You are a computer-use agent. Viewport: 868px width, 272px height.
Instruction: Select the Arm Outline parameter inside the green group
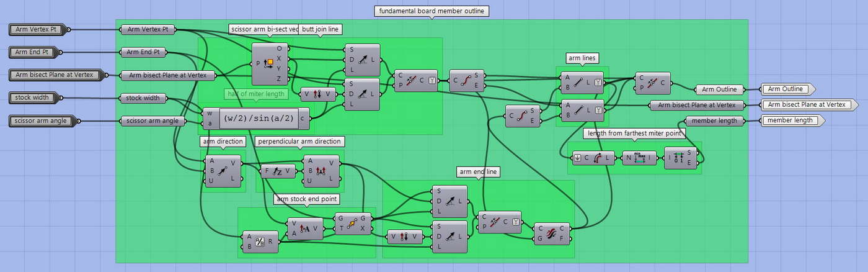(720, 89)
